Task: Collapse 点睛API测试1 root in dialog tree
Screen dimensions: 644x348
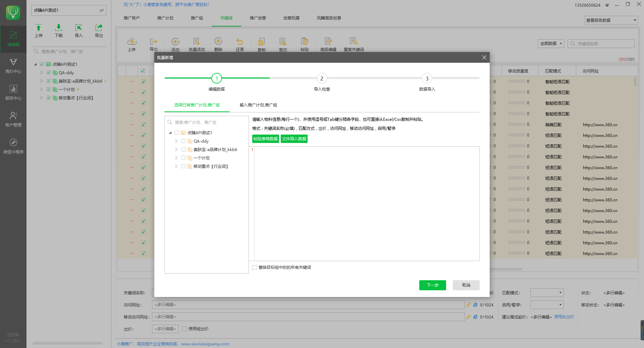Action: (x=170, y=133)
